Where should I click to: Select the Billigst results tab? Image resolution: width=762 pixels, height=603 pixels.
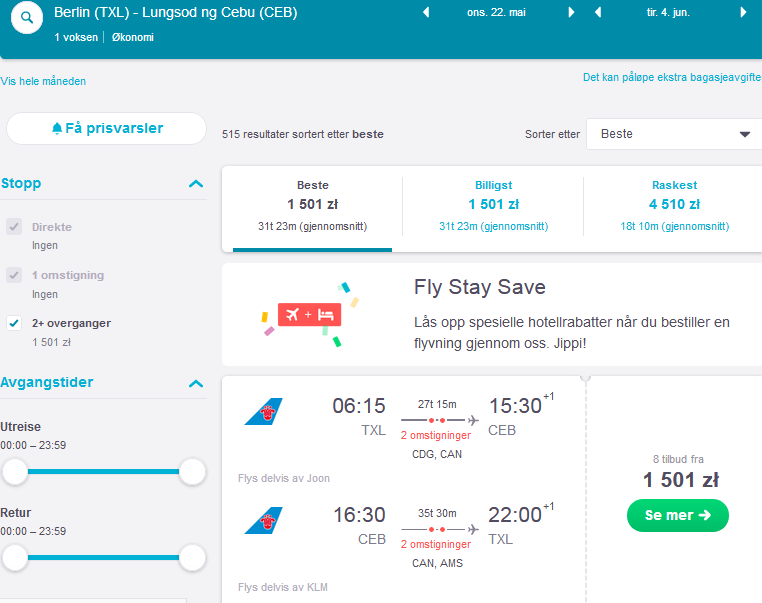point(493,206)
